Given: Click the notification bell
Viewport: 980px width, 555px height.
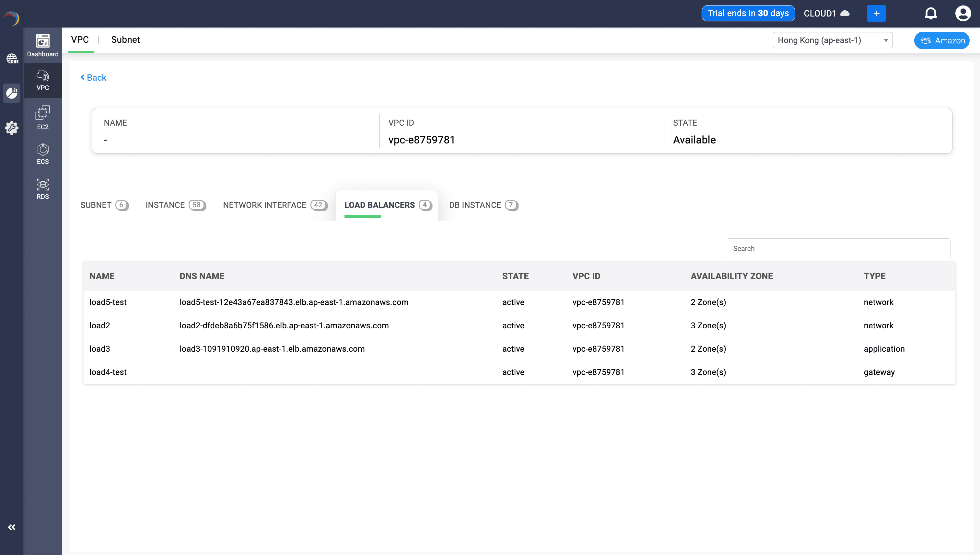Looking at the screenshot, I should point(931,13).
